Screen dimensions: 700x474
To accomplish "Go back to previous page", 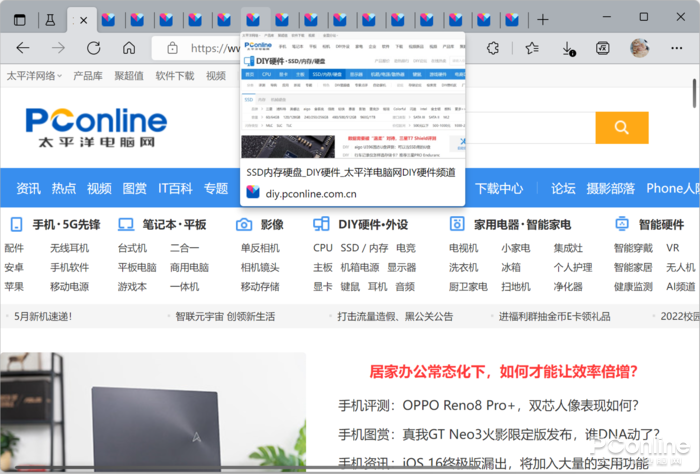I will click(22, 48).
